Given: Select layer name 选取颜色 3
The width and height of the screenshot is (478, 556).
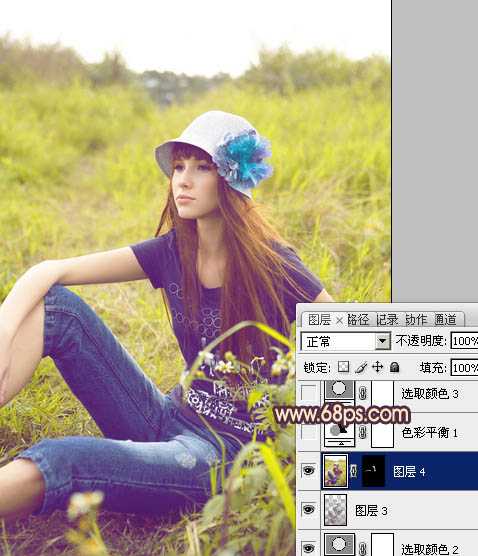Looking at the screenshot, I should [x=430, y=393].
